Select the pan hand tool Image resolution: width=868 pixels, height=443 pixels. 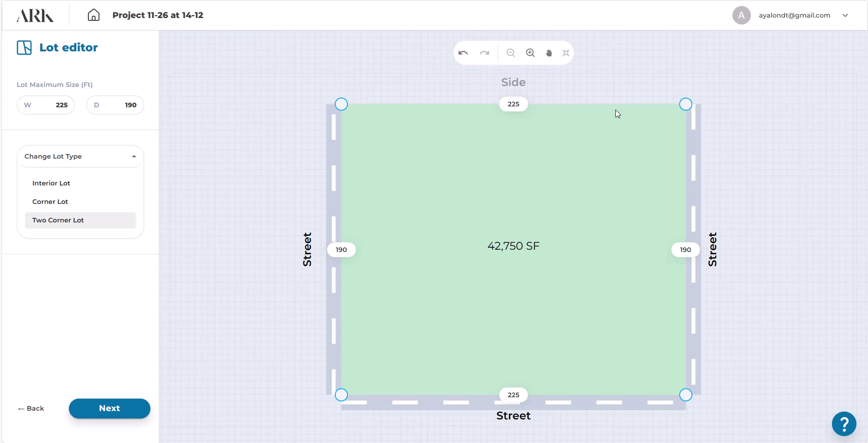549,53
